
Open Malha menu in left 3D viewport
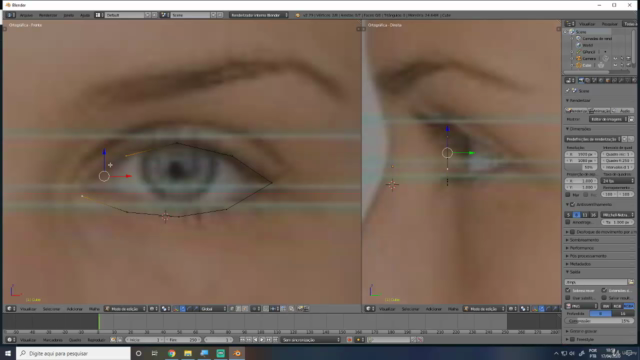coord(94,309)
